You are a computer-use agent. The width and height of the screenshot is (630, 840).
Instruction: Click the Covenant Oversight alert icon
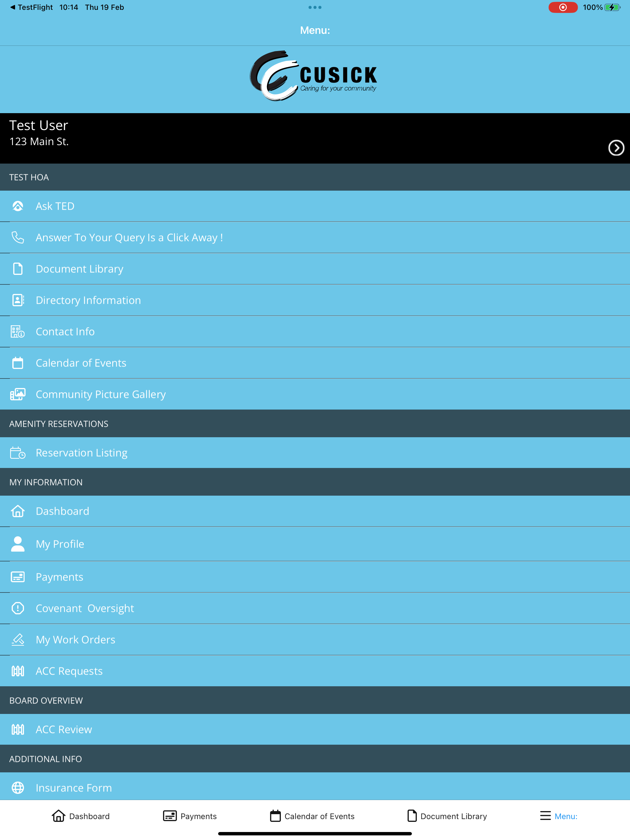coord(18,608)
